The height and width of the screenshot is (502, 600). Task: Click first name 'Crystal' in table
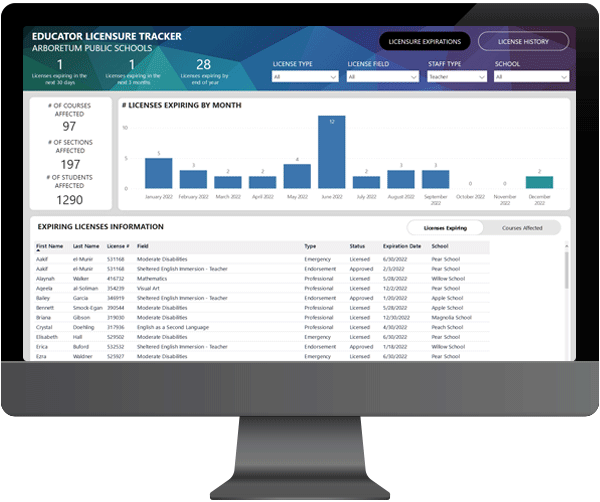tap(44, 327)
